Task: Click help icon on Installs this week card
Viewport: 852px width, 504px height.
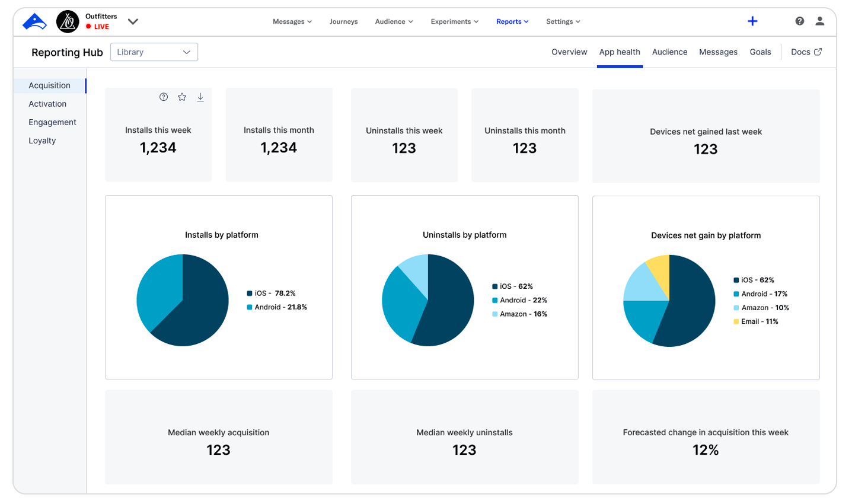Action: 164,97
